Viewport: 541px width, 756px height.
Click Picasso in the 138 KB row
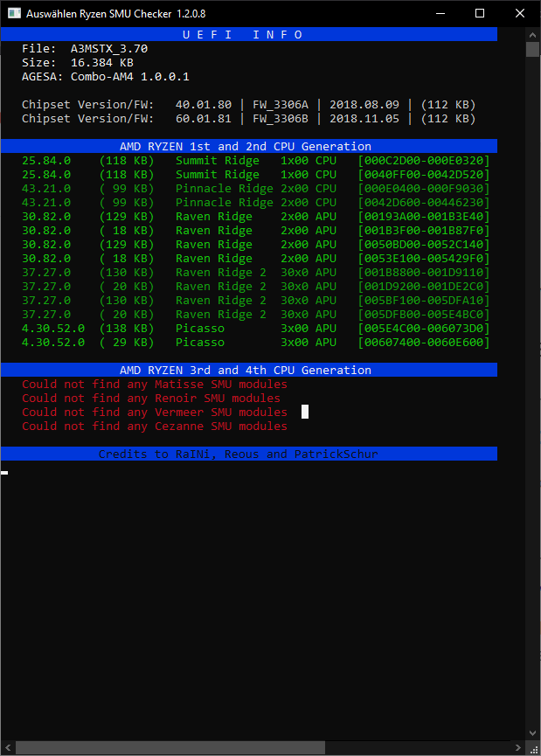[200, 329]
